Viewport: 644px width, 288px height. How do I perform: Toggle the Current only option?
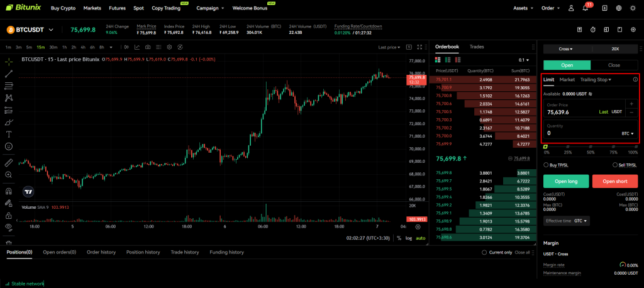pos(484,252)
